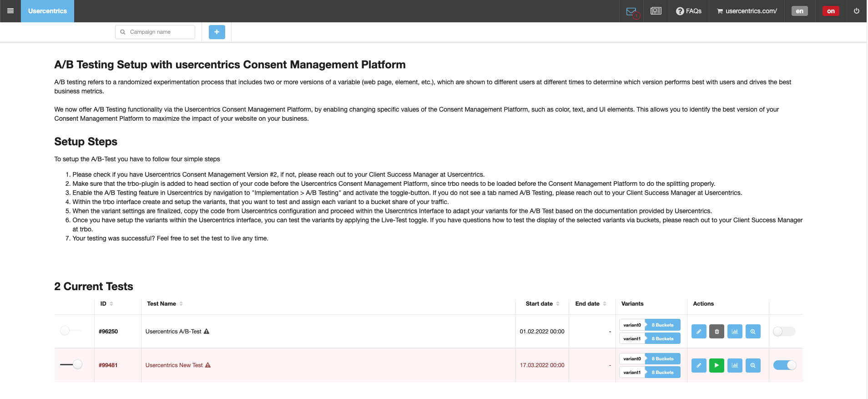Sort tests by Test Name column
Viewport: 868px width, 399px height.
click(165, 304)
